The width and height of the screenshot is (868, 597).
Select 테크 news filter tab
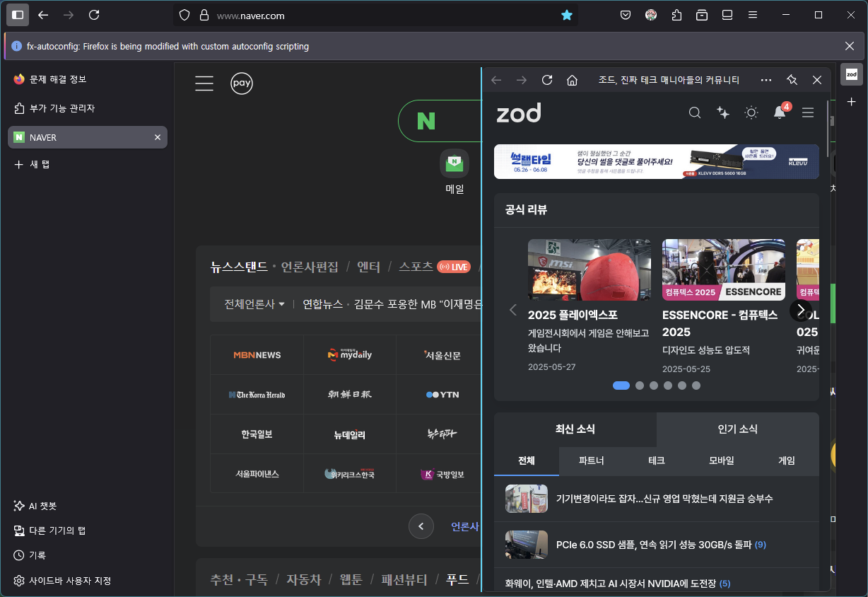click(657, 460)
